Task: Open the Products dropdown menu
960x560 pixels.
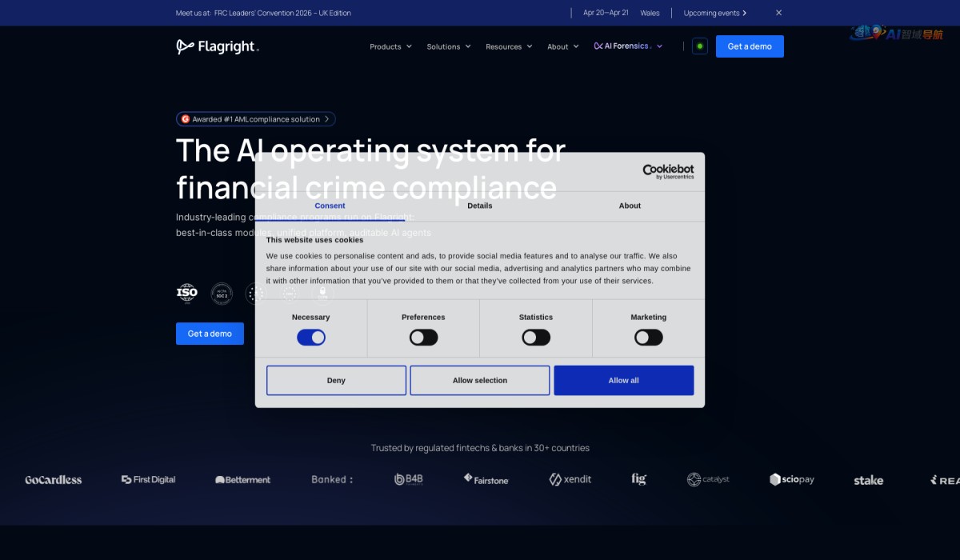Action: tap(390, 46)
